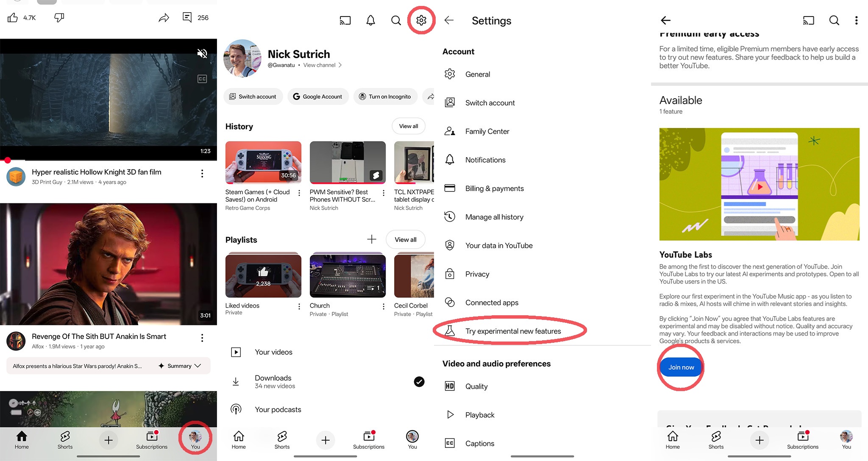868x461 pixels.
Task: Turn on Incognito mode
Action: pos(385,97)
